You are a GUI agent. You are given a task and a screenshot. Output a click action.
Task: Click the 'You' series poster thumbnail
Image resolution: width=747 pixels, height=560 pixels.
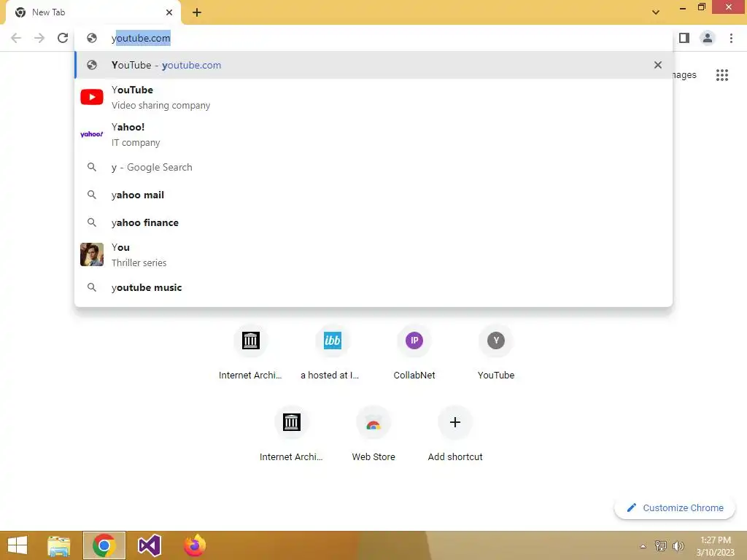pos(92,254)
